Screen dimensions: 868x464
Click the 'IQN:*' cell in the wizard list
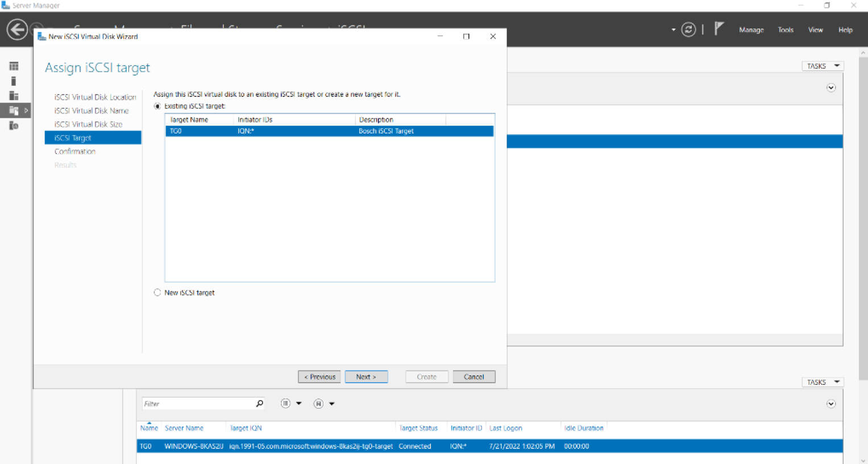(246, 131)
